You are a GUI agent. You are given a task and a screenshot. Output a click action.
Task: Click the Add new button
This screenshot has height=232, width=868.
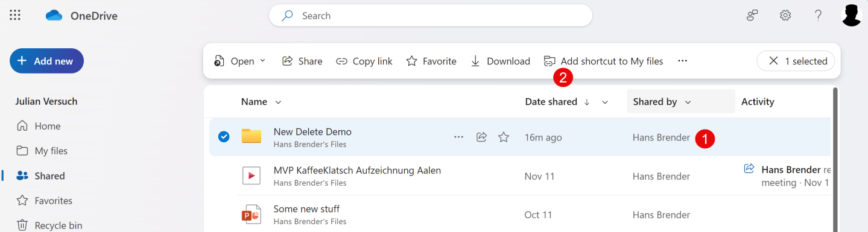click(46, 61)
